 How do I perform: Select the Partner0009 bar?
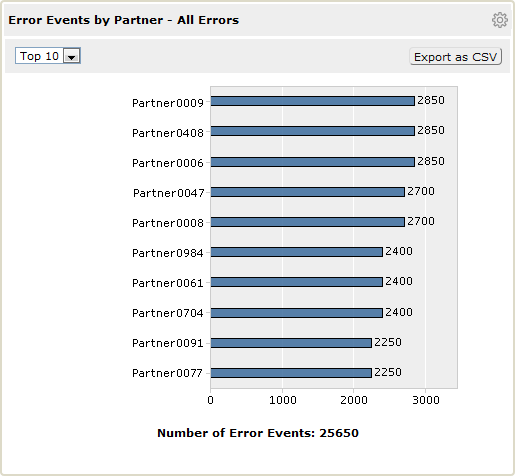click(313, 101)
